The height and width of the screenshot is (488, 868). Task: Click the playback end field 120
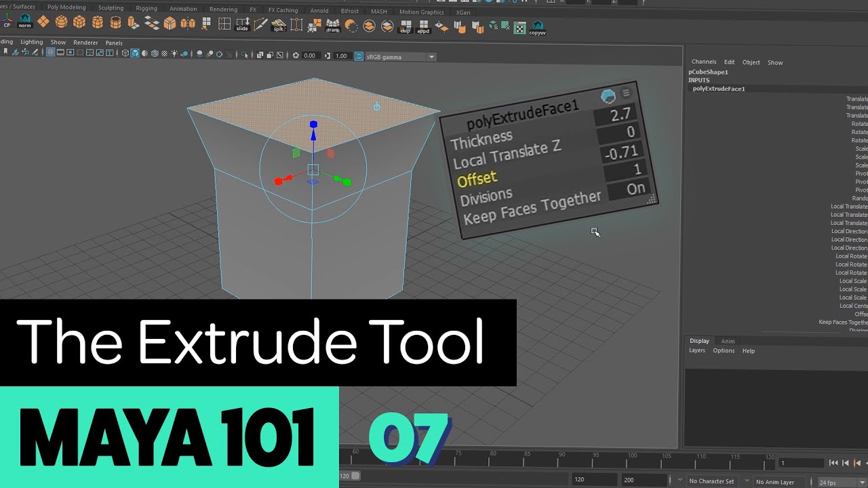(x=595, y=480)
